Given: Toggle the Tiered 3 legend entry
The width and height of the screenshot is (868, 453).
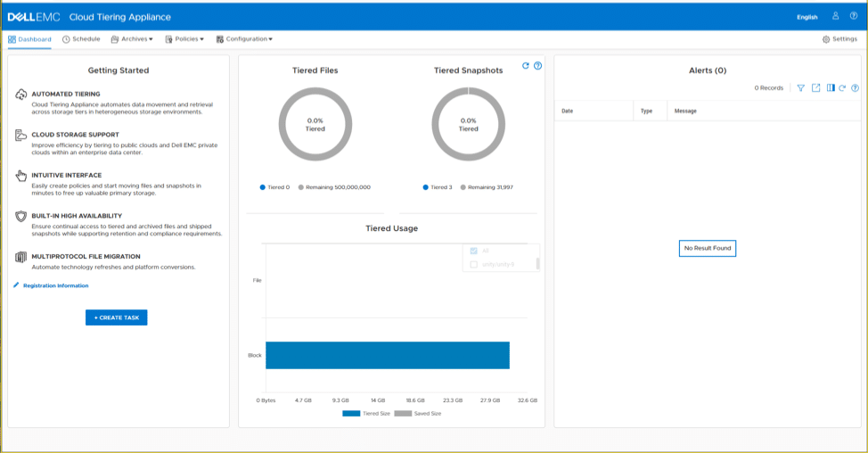Looking at the screenshot, I should 438,187.
